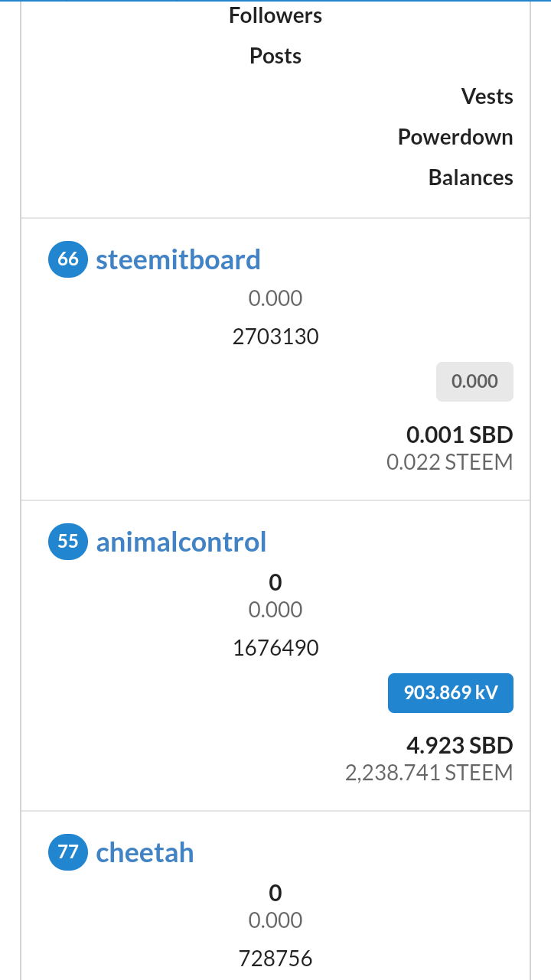551x980 pixels.
Task: Select animalcontrol's post count 1676490
Action: point(275,649)
